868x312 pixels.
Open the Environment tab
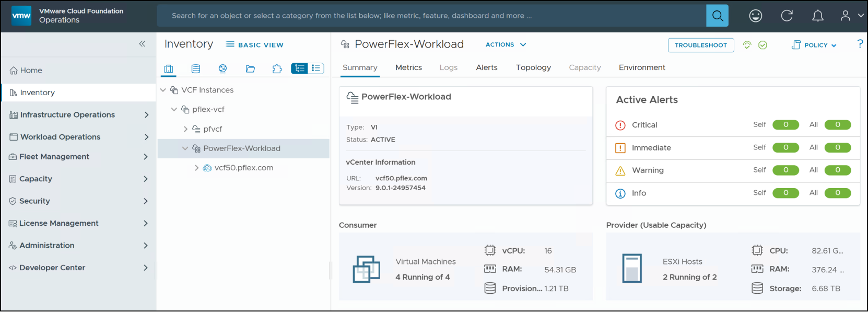point(642,67)
